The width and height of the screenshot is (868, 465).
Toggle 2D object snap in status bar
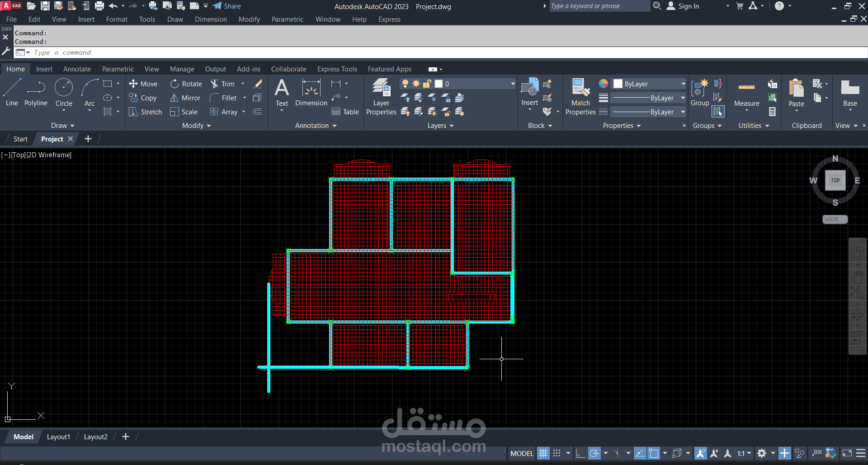tap(654, 453)
